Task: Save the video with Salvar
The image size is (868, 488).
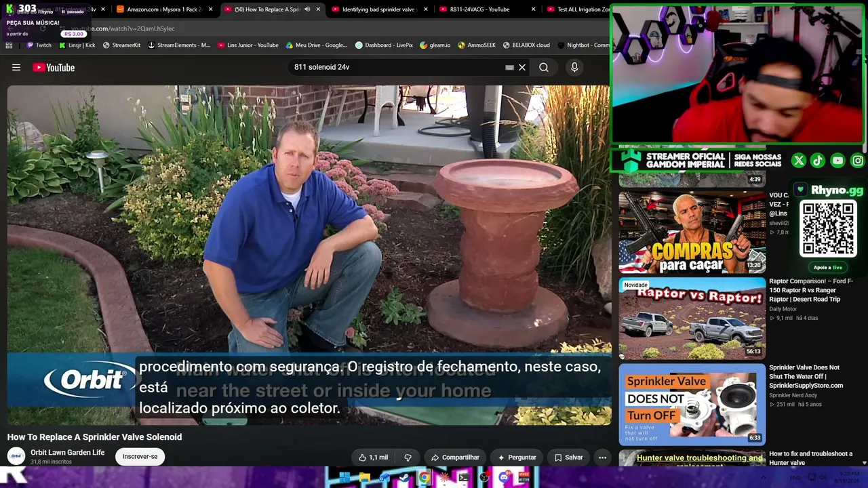Action: [x=568, y=457]
